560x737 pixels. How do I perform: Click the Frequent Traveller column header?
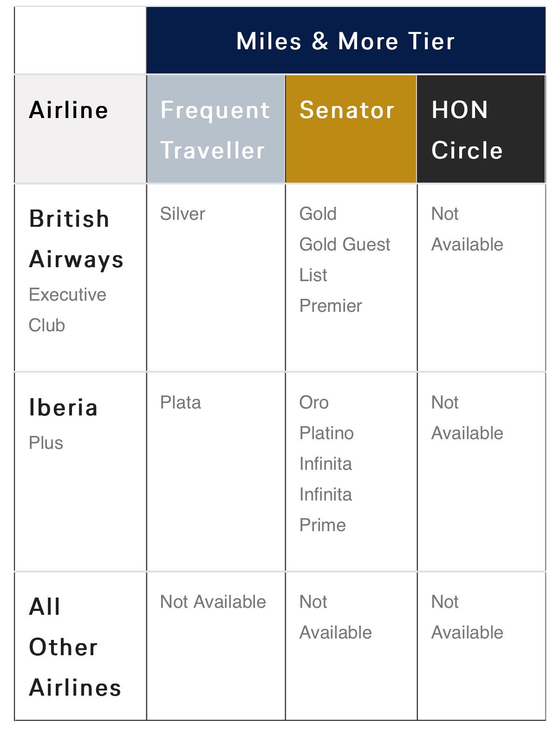point(215,130)
